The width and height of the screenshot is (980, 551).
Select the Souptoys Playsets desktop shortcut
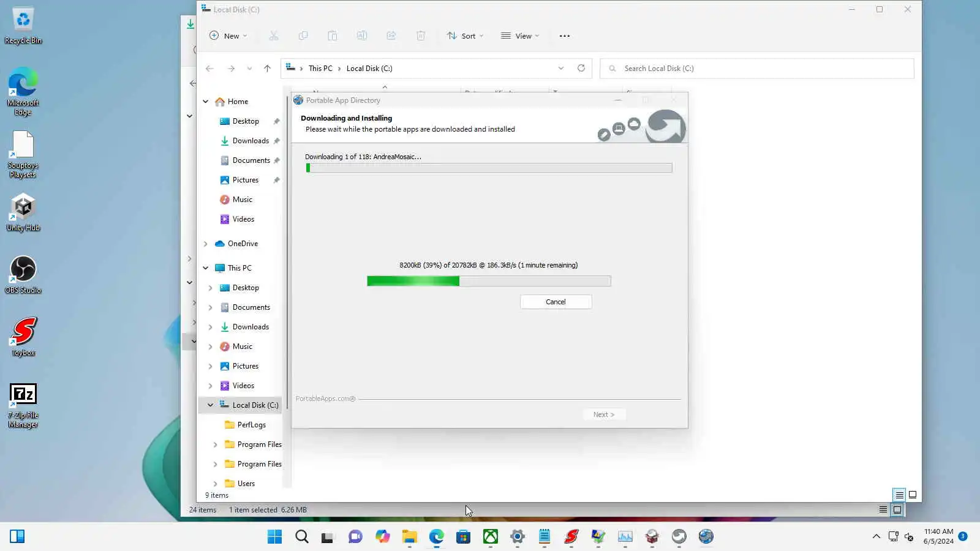(x=23, y=156)
